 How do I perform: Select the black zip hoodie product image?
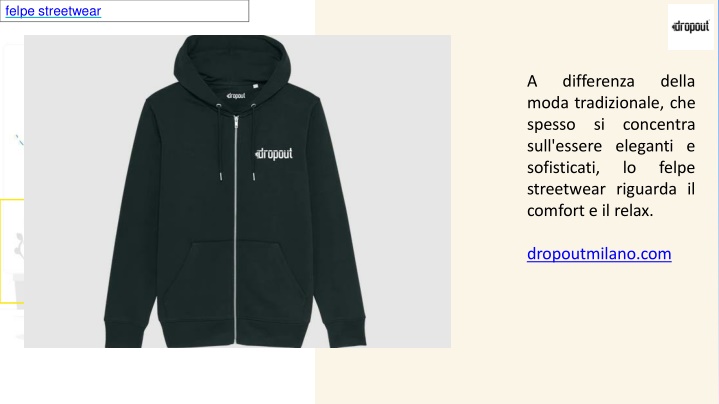point(237,191)
